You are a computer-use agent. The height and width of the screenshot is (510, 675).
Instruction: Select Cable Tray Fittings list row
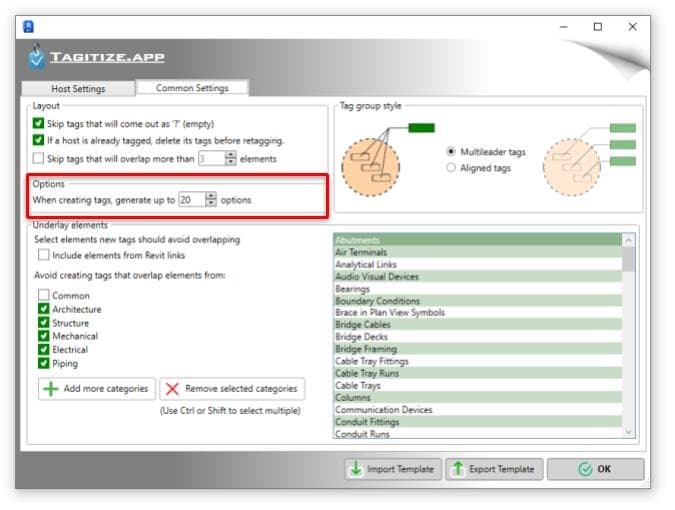478,361
